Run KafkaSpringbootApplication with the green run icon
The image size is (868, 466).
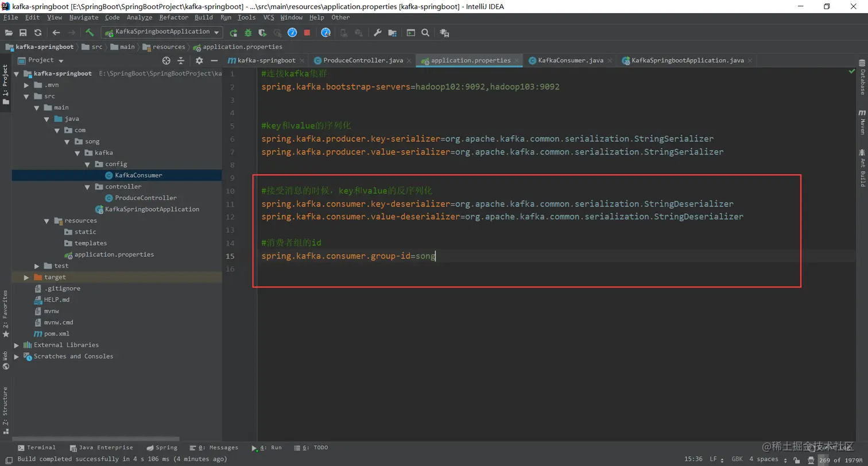[233, 33]
